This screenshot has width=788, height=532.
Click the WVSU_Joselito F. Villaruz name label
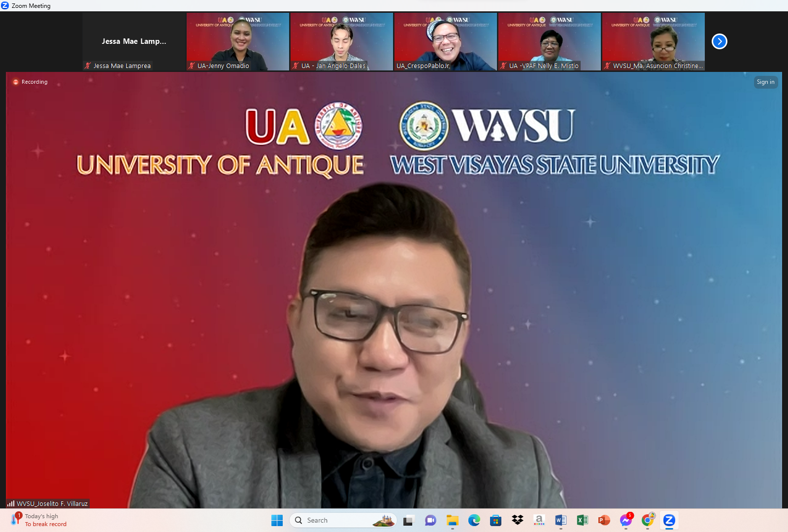[52, 503]
